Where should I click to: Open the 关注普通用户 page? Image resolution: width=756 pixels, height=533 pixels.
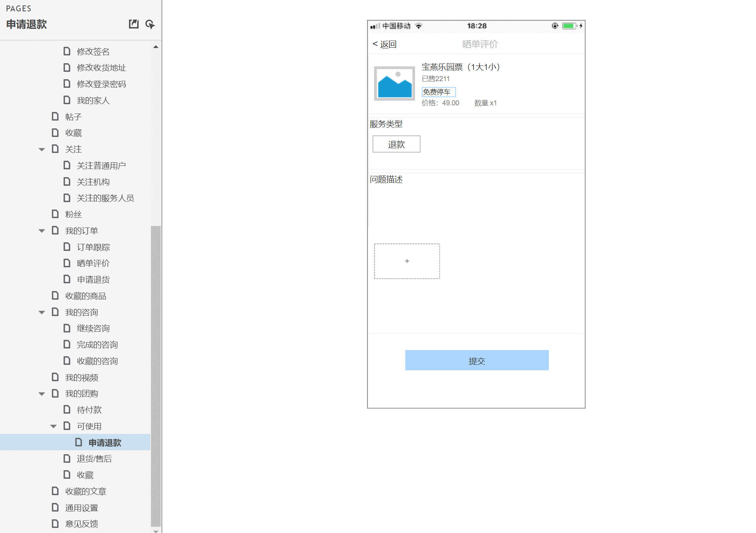[101, 165]
